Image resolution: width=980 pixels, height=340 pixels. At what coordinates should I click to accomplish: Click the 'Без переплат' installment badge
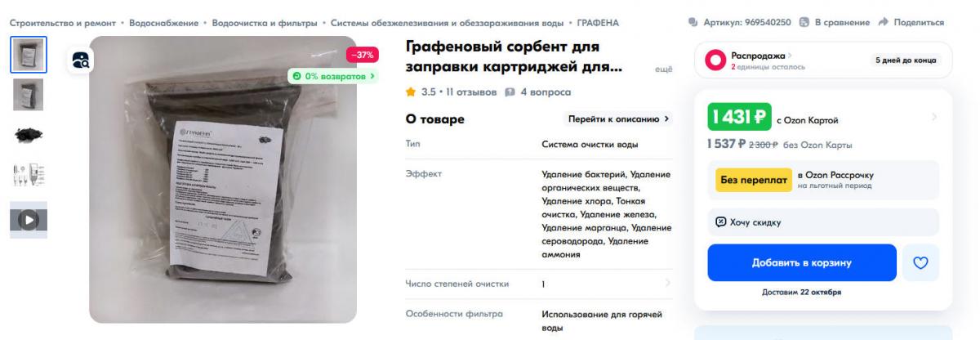point(753,180)
